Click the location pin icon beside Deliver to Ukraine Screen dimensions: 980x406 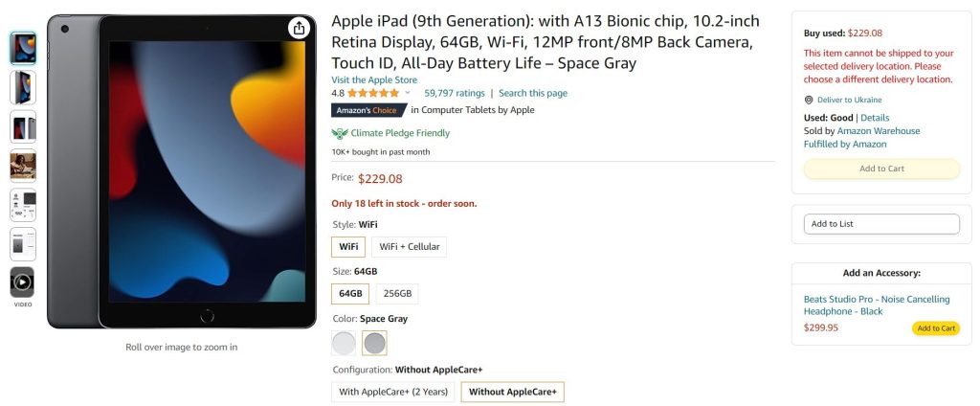(809, 100)
